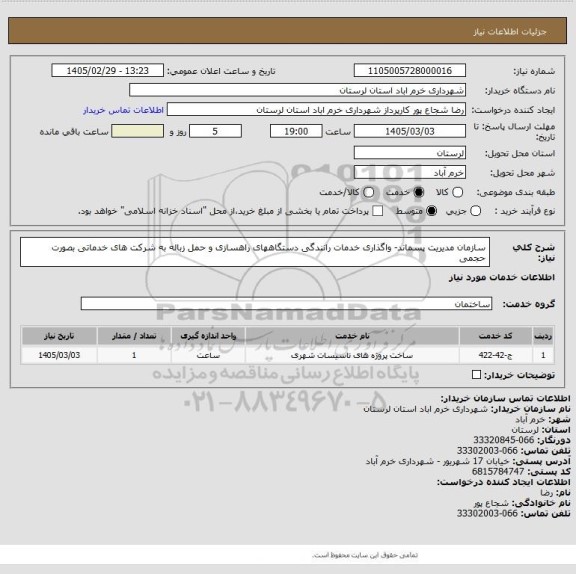Choose the جزیی purchase type radio
Viewport: 576px width, 574px height.
pos(475,211)
